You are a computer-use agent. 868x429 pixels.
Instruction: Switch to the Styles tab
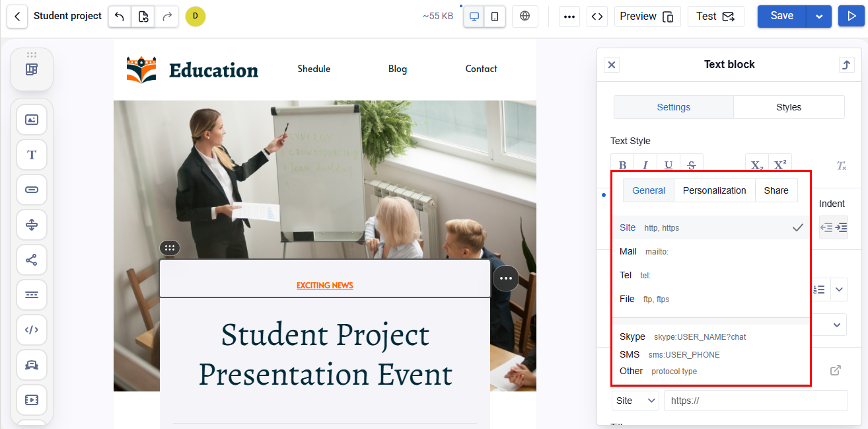(x=789, y=107)
